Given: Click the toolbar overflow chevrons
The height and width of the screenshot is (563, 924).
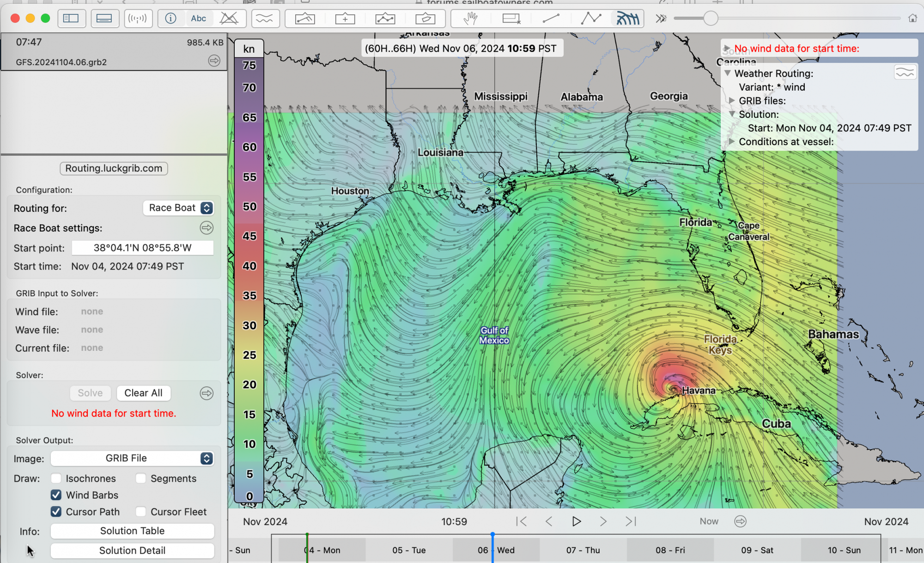Looking at the screenshot, I should pos(661,18).
